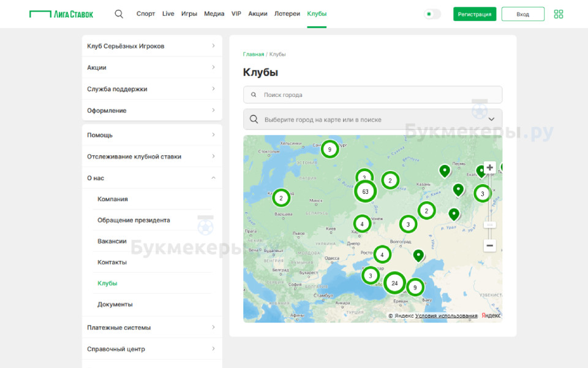Open Игры in the top navigation

pos(189,14)
